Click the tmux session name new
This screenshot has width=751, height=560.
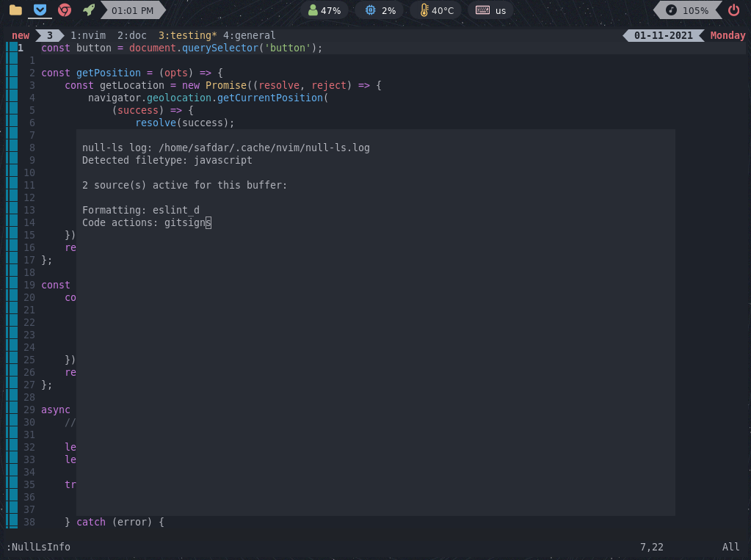click(21, 35)
